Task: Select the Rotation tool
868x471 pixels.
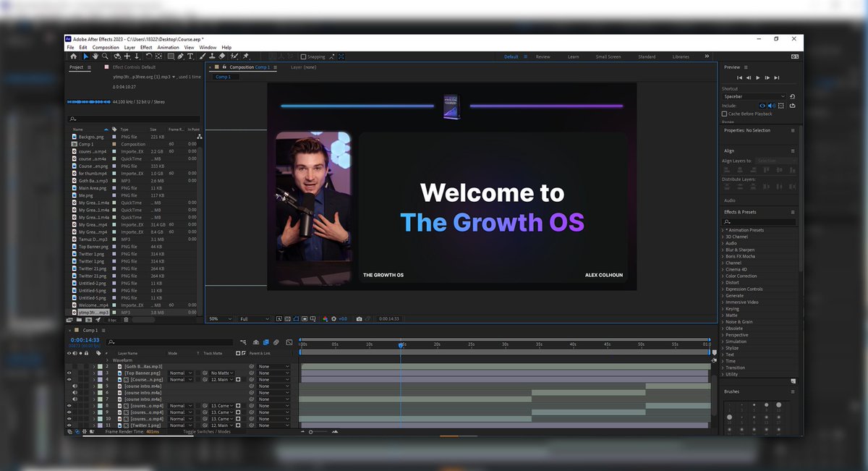Action: [149, 56]
